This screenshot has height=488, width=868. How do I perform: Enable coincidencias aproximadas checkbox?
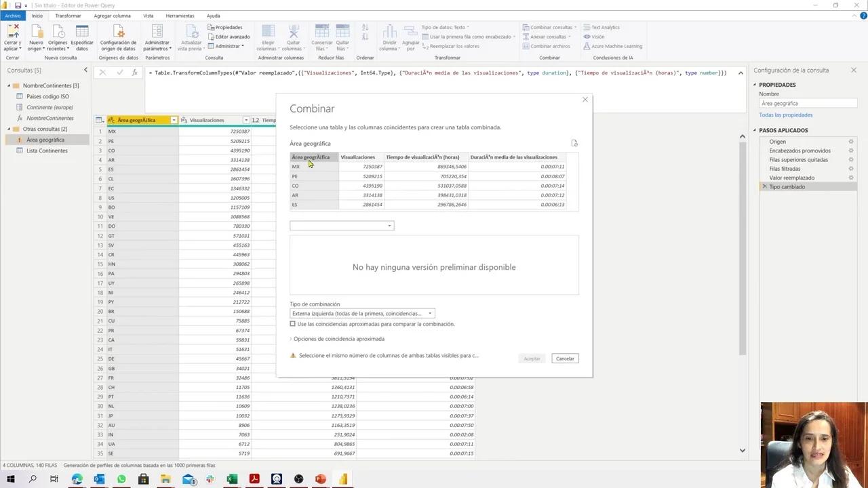click(x=293, y=324)
